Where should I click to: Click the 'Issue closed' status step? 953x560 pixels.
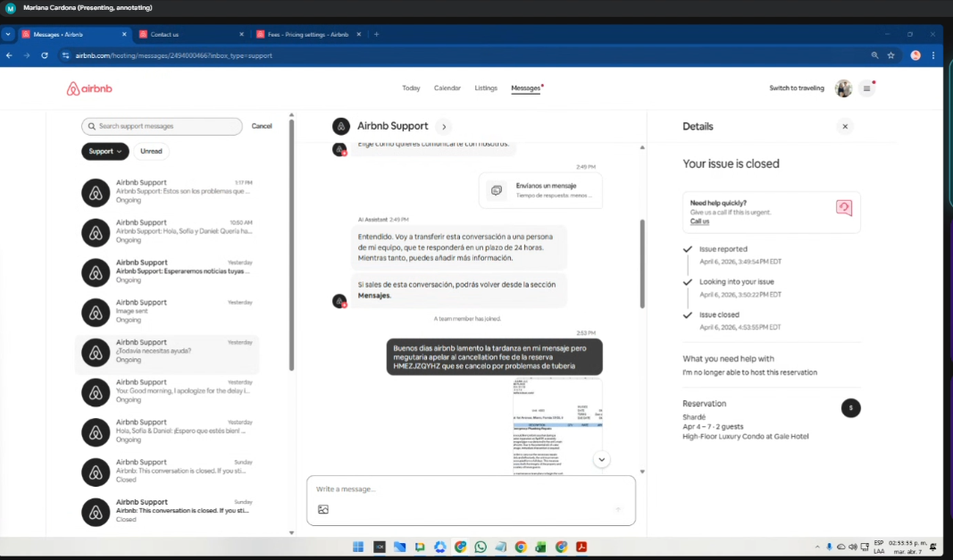719,315
